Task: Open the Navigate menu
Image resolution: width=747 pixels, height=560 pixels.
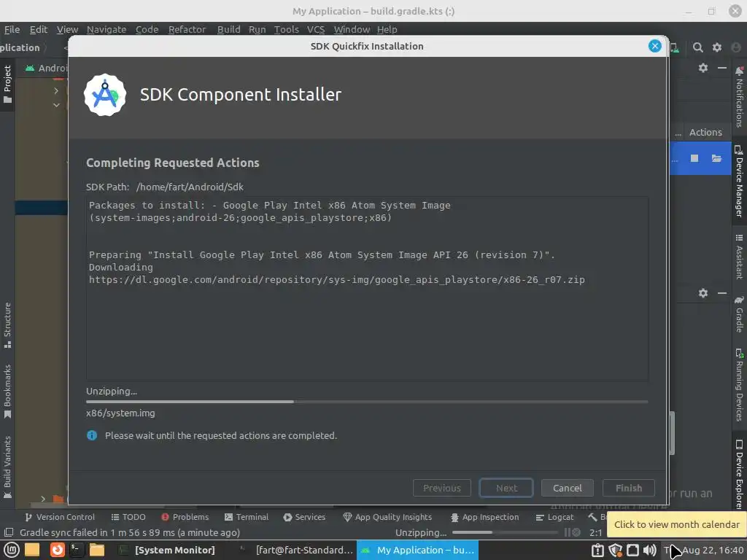Action: pyautogui.click(x=107, y=29)
